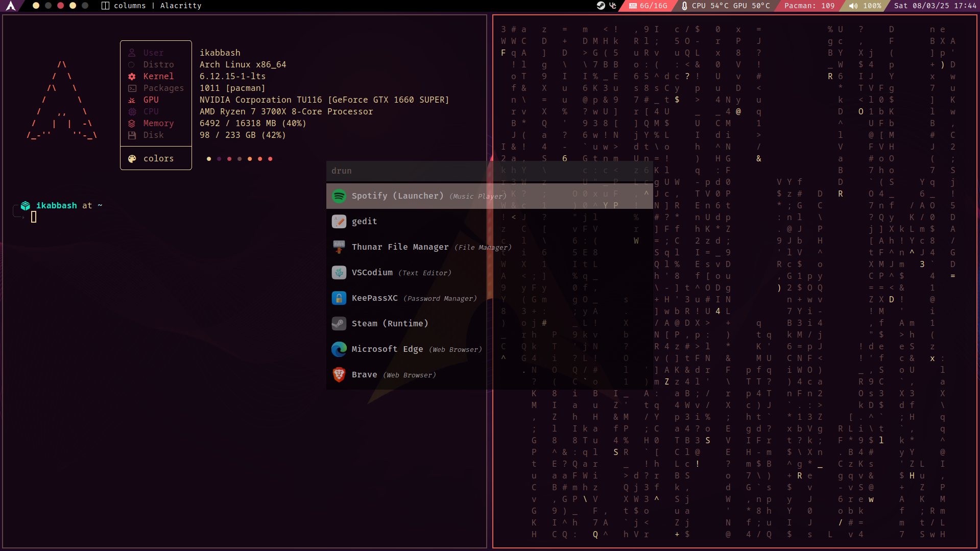Click the Arch Linux logo in the top bar
980x551 pixels.
pos(11,6)
